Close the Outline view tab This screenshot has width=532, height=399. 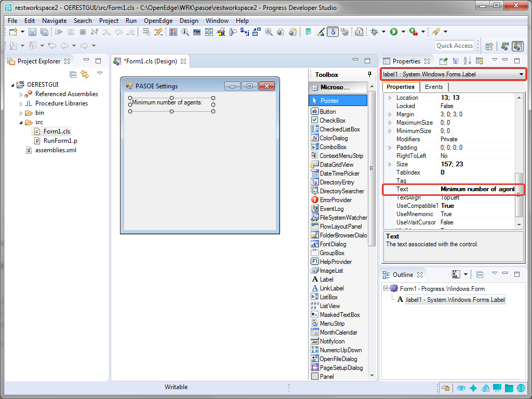[x=420, y=274]
